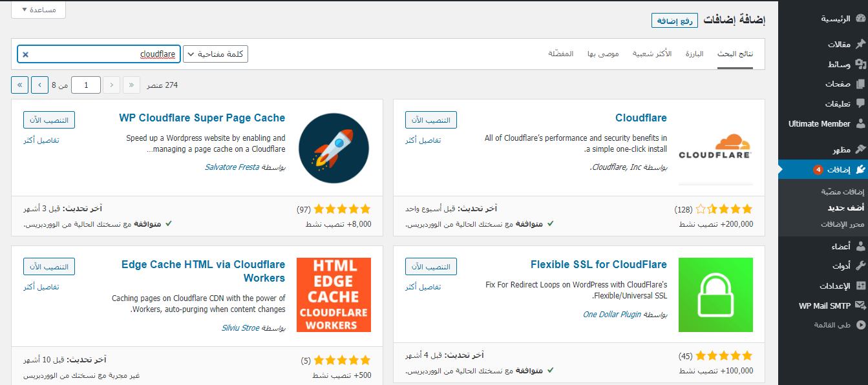Click the Cloudflare orange cloud logo

(715, 147)
